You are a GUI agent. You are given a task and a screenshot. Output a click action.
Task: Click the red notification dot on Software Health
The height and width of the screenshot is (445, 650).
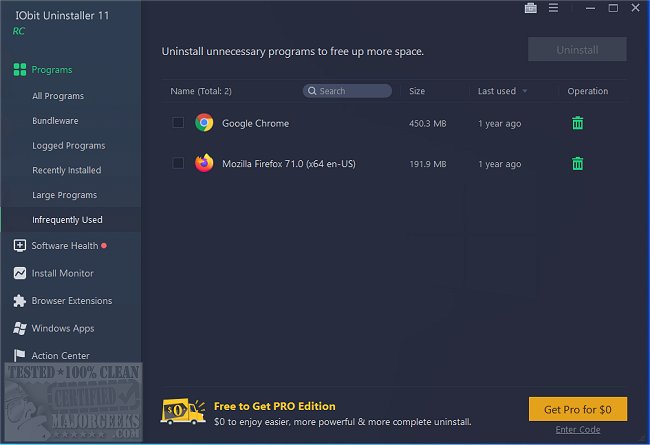[x=104, y=246]
